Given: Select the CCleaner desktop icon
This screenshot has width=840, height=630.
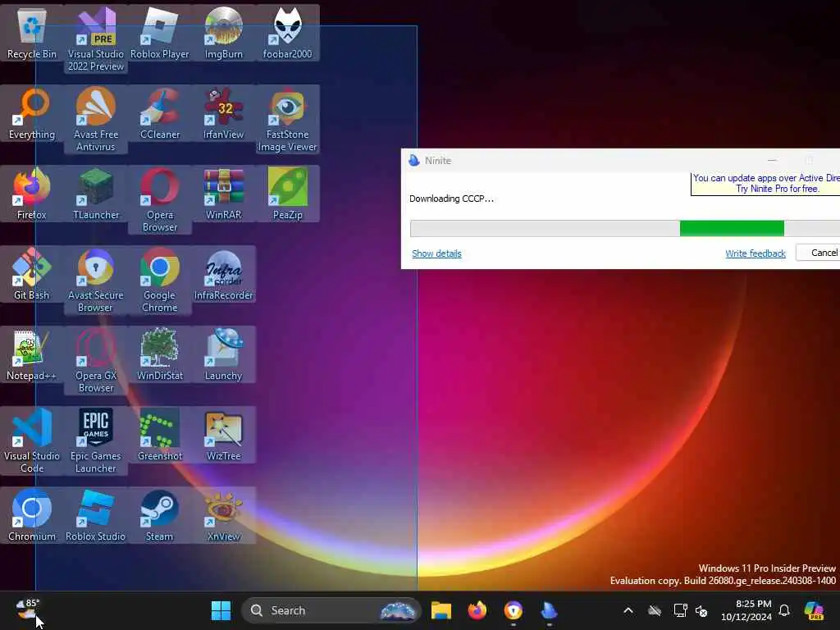Looking at the screenshot, I should tap(160, 113).
